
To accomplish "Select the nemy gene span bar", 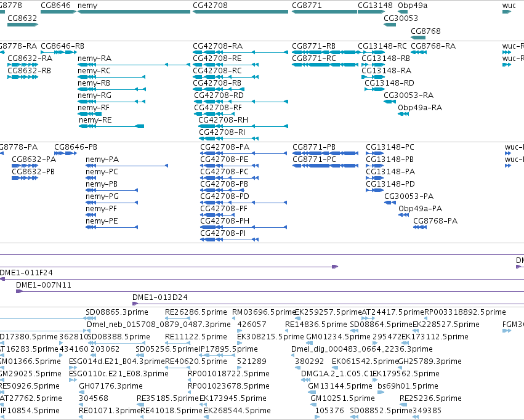I will click(x=134, y=12).
